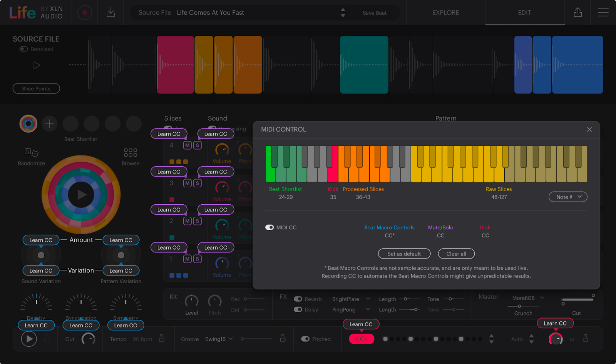Enable the Pitched toggle near the bottom
This screenshot has height=364, width=616.
tap(305, 339)
